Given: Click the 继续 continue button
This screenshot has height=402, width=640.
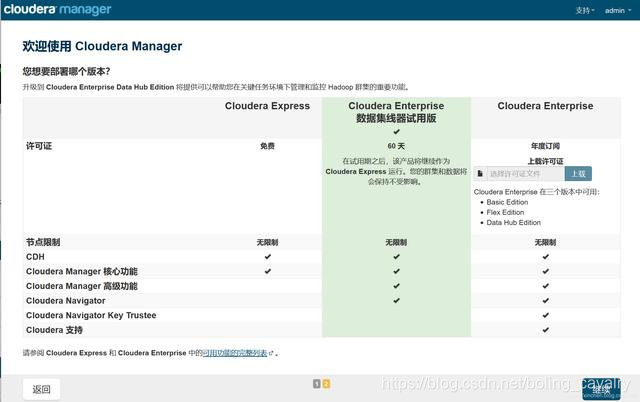Looking at the screenshot, I should pos(601,389).
